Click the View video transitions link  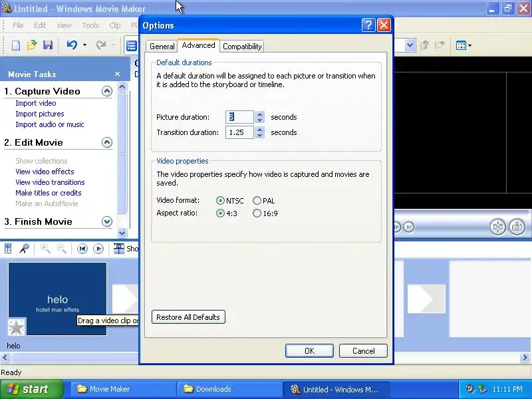pyautogui.click(x=50, y=182)
